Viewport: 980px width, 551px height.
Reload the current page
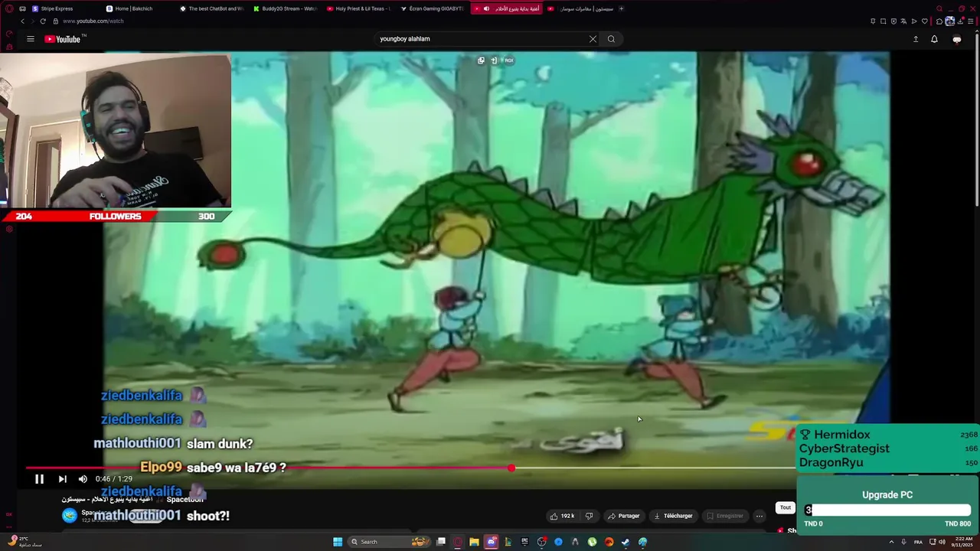43,21
